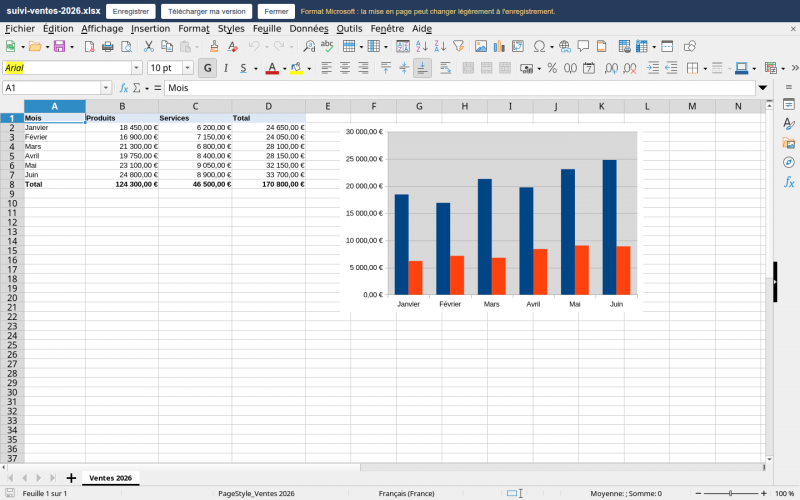This screenshot has width=800, height=500.
Task: Sort ascending icon
Action: tap(422, 46)
